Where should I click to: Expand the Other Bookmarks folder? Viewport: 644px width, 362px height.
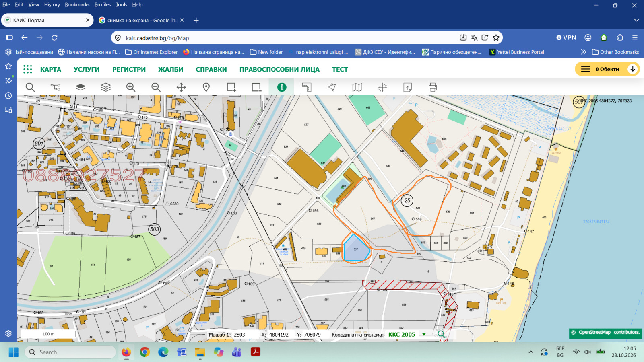[615, 52]
